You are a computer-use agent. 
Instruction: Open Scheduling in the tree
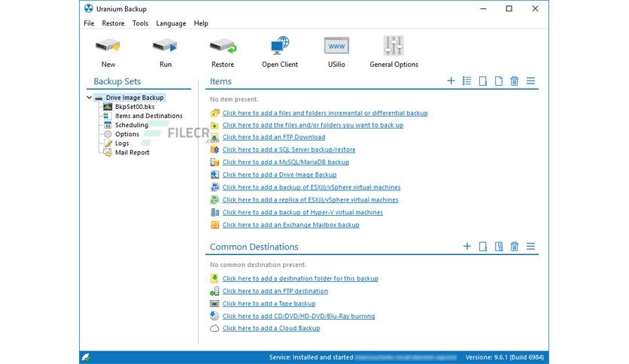click(x=132, y=125)
